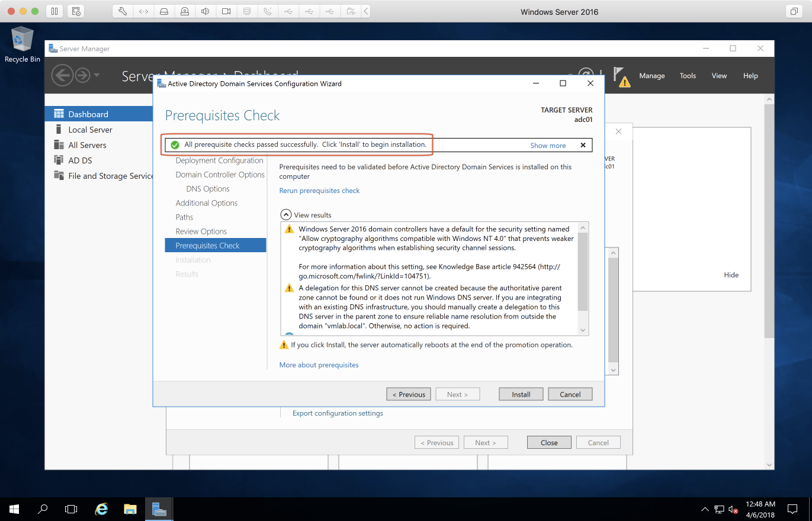Screen dimensions: 812x521
Task: Open the Manage menu
Action: pyautogui.click(x=651, y=76)
